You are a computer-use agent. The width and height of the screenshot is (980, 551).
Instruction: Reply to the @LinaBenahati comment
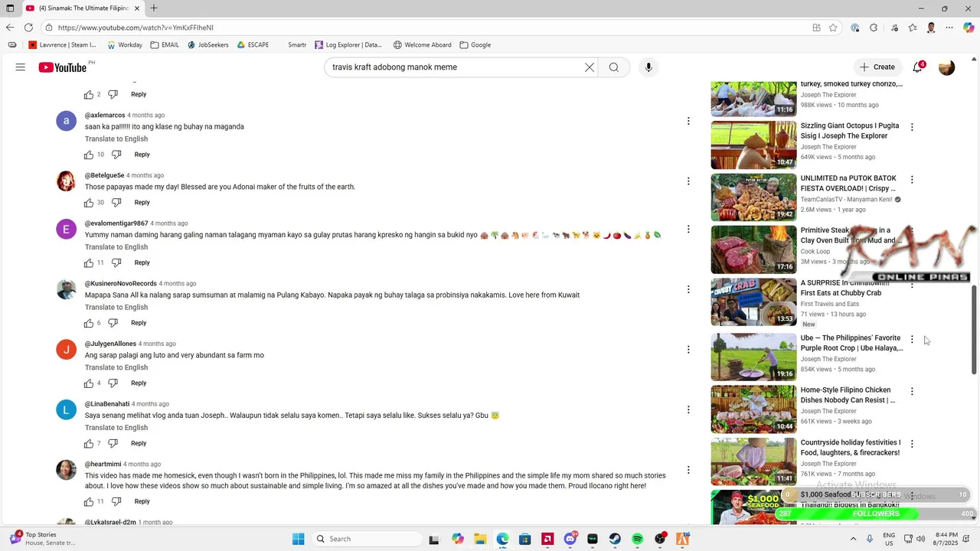point(139,444)
